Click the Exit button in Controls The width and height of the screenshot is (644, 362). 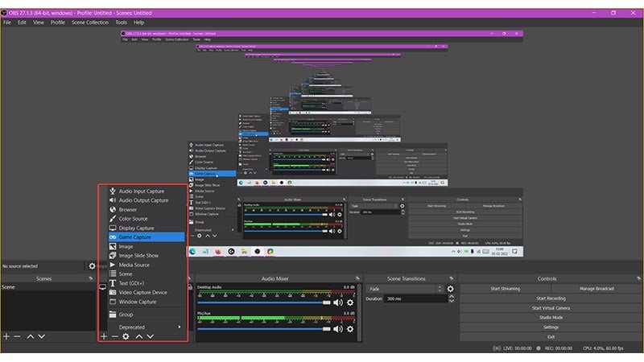(x=551, y=337)
